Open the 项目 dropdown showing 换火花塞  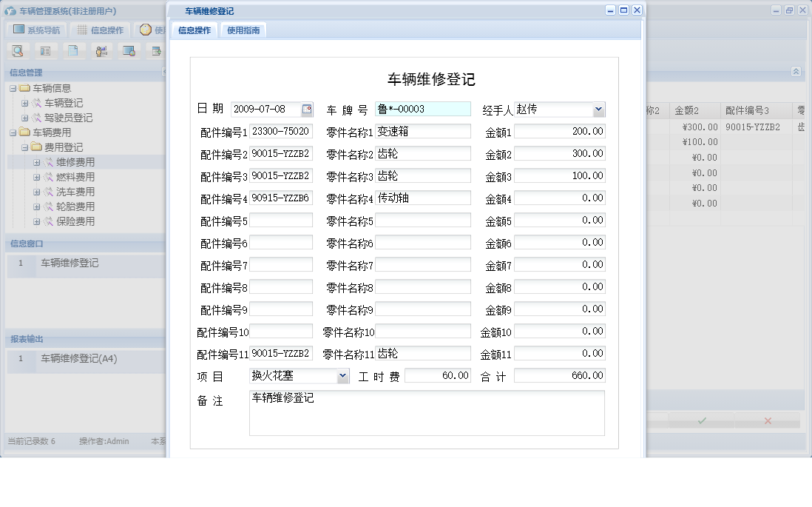click(342, 375)
